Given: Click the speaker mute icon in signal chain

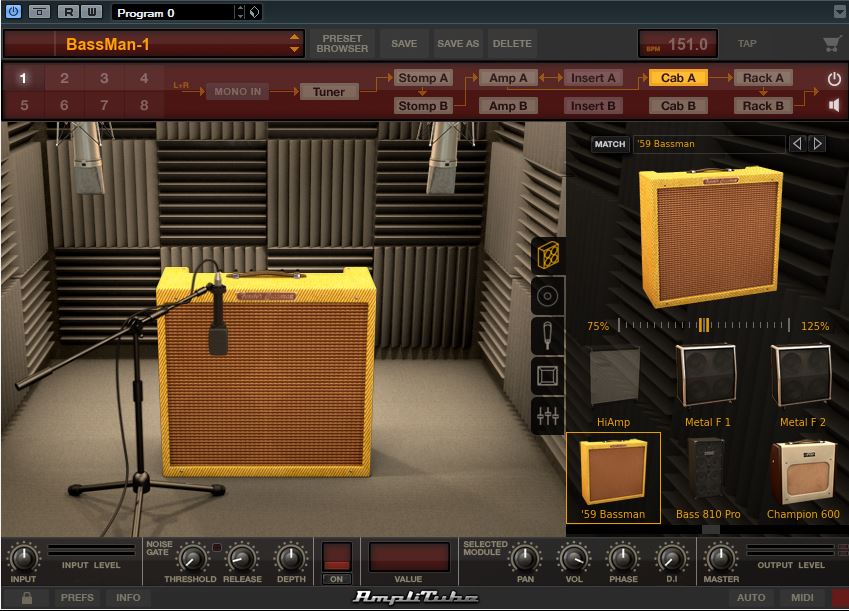Looking at the screenshot, I should pos(834,105).
